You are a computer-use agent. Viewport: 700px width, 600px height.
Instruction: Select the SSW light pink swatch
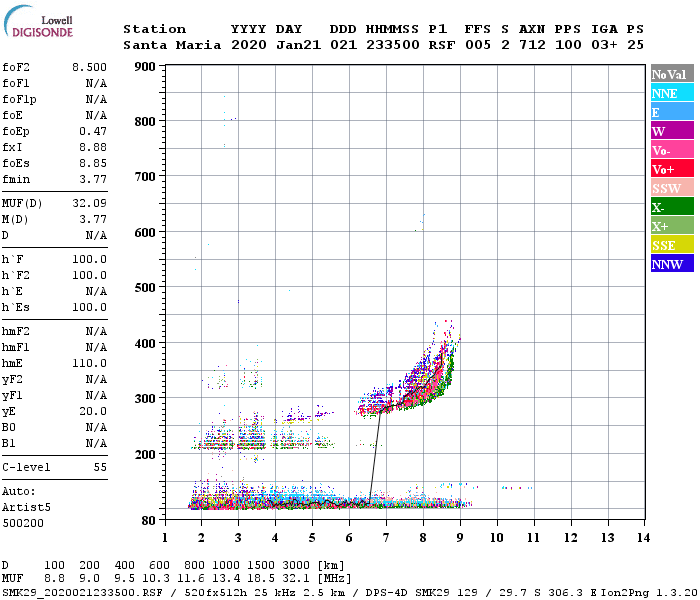[x=672, y=188]
